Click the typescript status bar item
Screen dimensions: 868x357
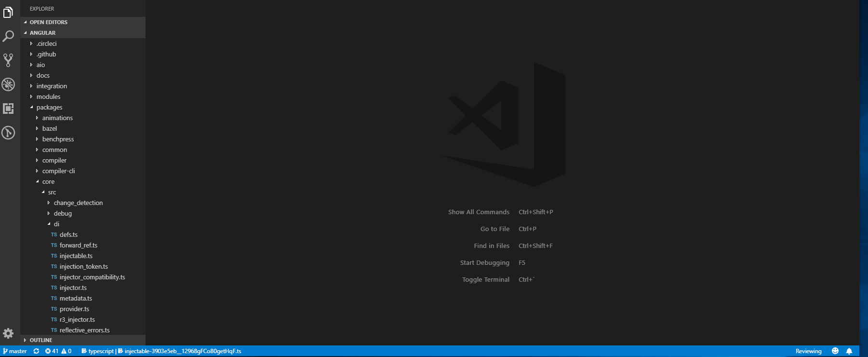pos(98,351)
